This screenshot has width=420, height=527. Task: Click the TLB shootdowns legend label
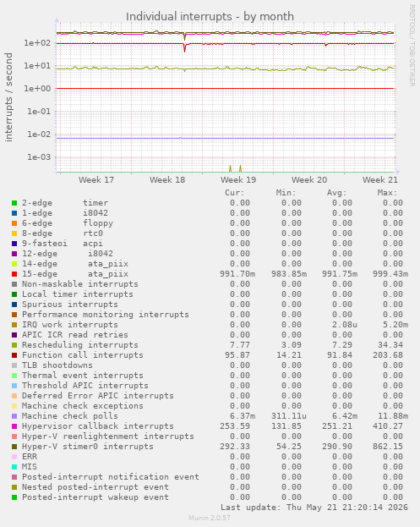point(57,365)
